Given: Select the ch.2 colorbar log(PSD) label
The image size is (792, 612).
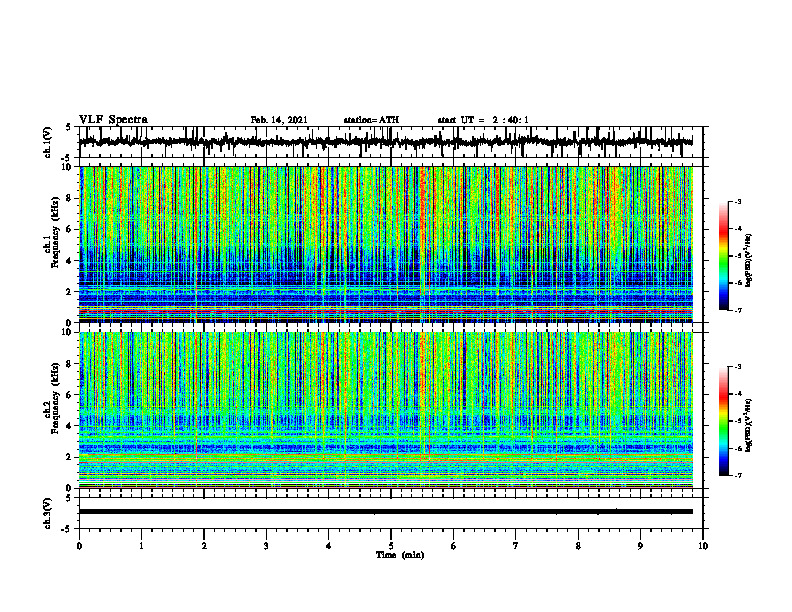Looking at the screenshot, I should pos(748,425).
